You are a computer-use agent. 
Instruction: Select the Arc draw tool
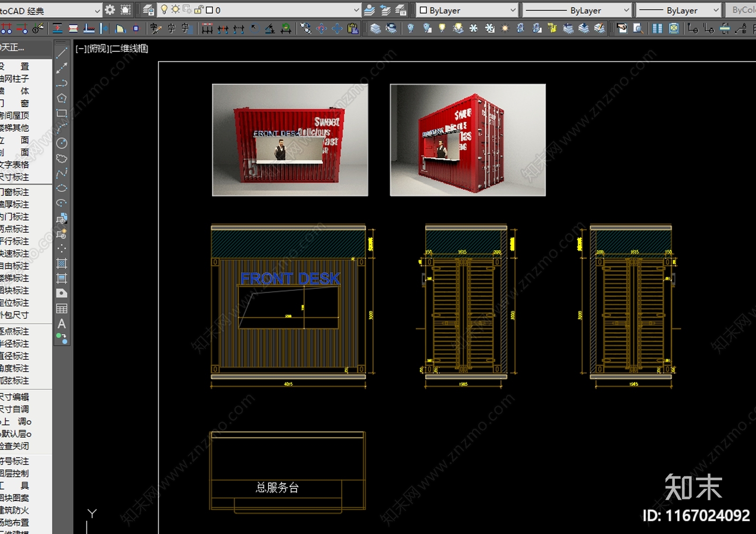61,128
